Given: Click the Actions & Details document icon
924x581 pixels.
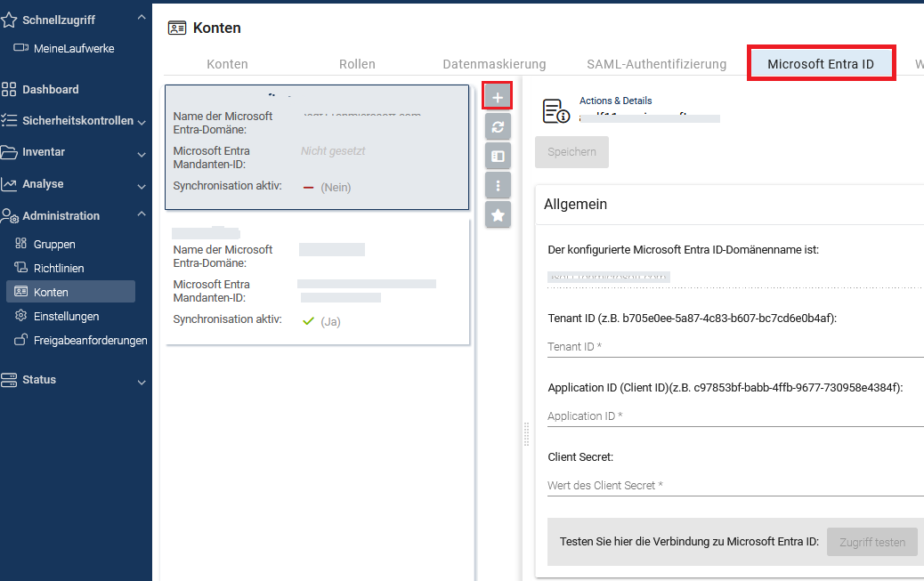Looking at the screenshot, I should [555, 111].
